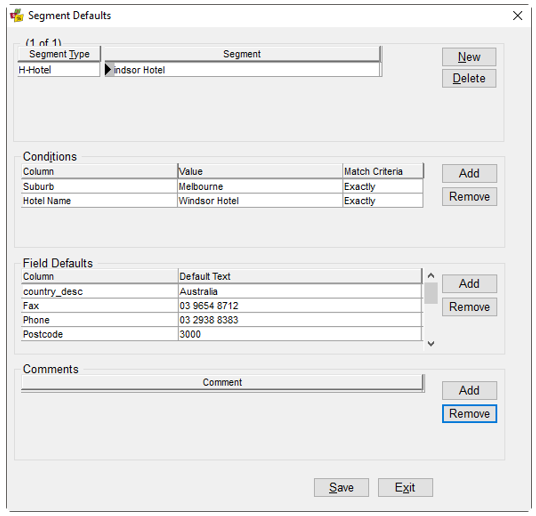This screenshot has width=536, height=516.
Task: Save the segment defaults
Action: pos(341,488)
